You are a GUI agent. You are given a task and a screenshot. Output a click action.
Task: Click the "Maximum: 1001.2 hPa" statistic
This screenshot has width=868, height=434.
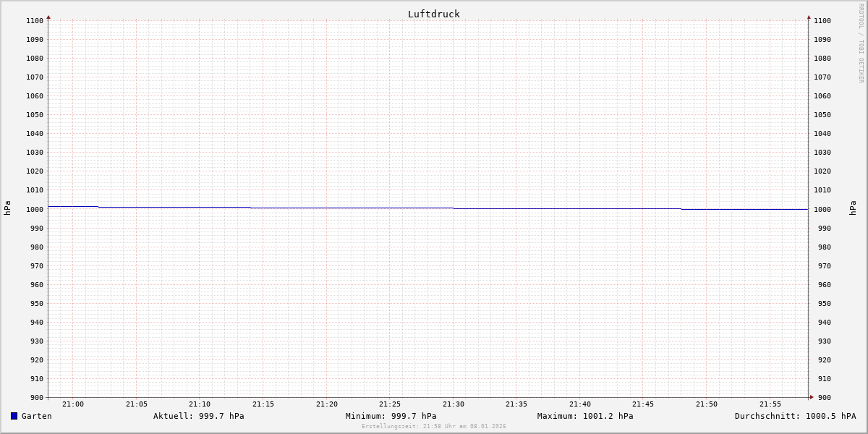[584, 416]
